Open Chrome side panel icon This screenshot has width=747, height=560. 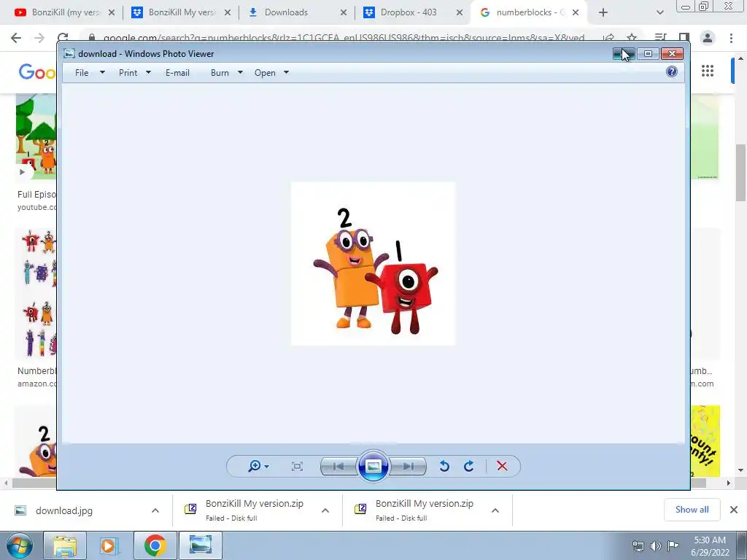[684, 38]
